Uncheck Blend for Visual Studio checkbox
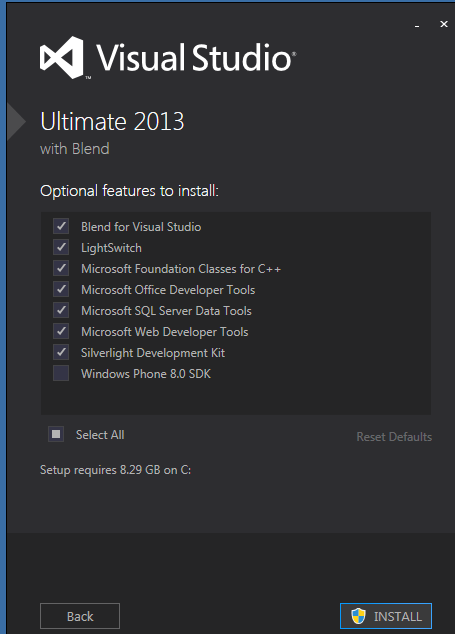This screenshot has height=634, width=455. click(61, 226)
